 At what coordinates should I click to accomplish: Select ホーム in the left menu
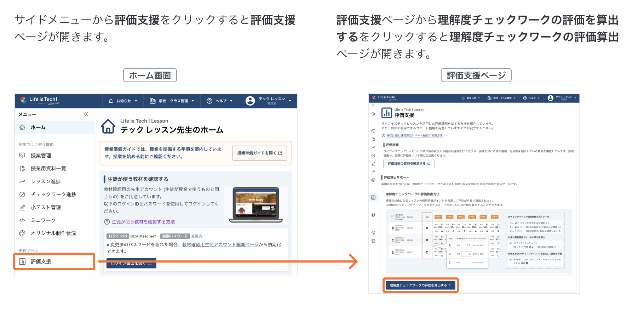pos(38,127)
